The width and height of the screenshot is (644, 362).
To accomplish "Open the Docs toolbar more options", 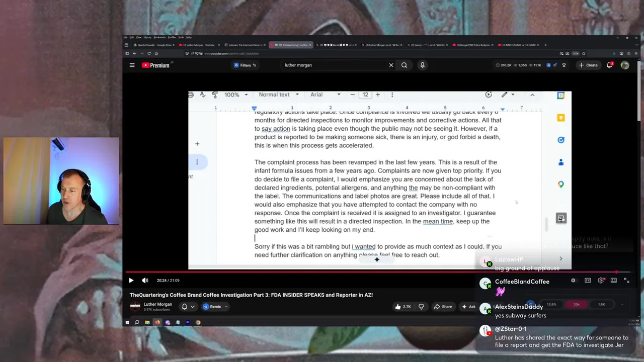I will (392, 95).
